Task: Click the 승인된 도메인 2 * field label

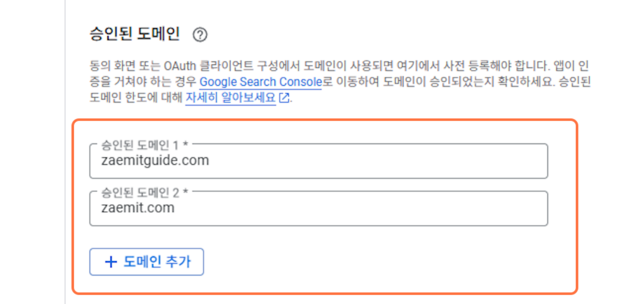Action: click(x=145, y=192)
